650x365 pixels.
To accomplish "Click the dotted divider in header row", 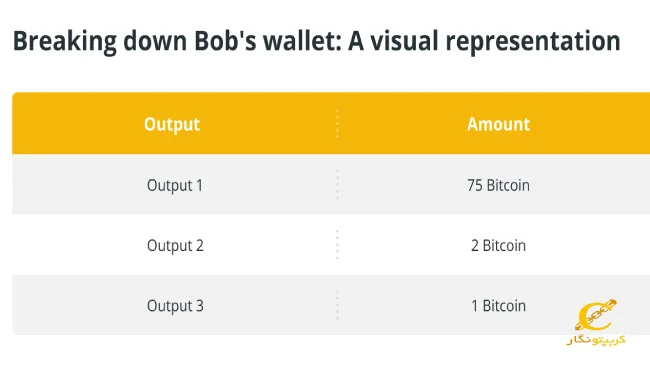I will (337, 124).
